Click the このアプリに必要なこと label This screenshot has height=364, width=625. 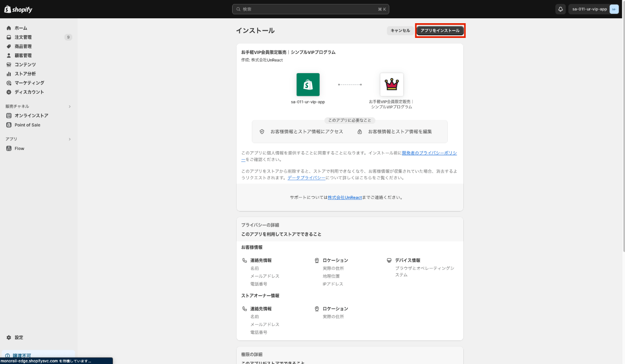[350, 120]
